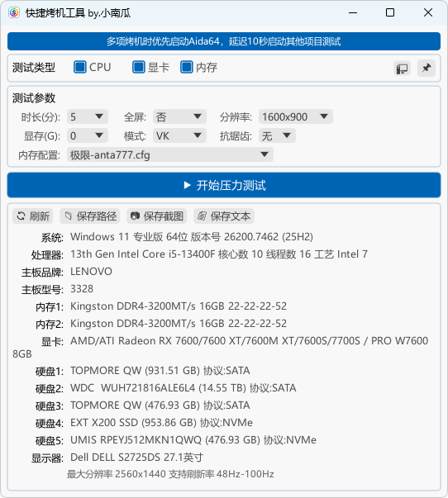The width and height of the screenshot is (448, 498).
Task: Click the 刷新 refresh button
Action: coord(33,216)
